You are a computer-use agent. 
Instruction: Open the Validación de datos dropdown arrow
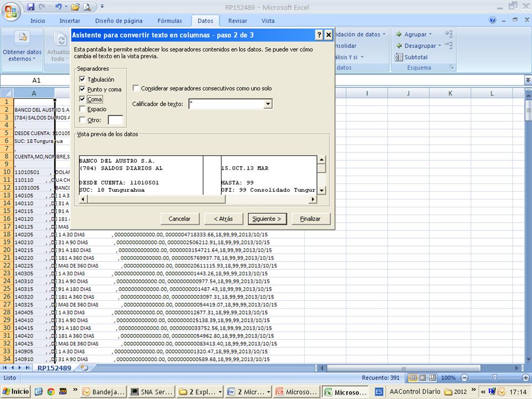pos(384,34)
